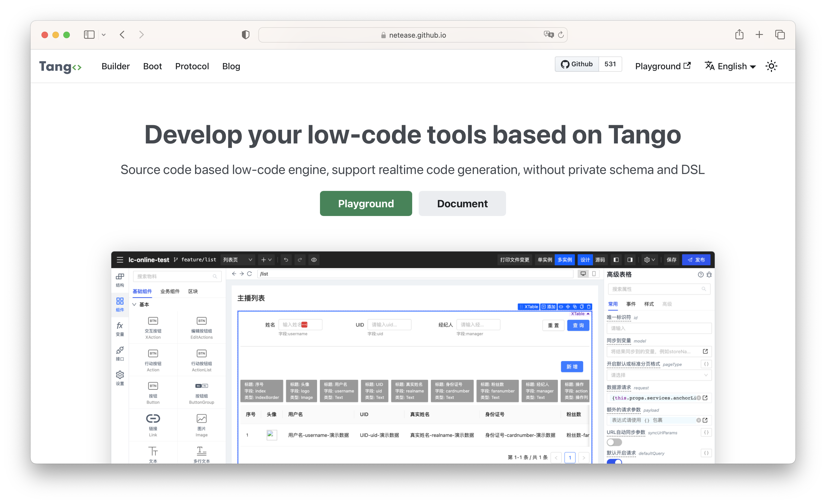The height and width of the screenshot is (504, 826).
Task: Click the translate icon in address bar
Action: coord(548,35)
